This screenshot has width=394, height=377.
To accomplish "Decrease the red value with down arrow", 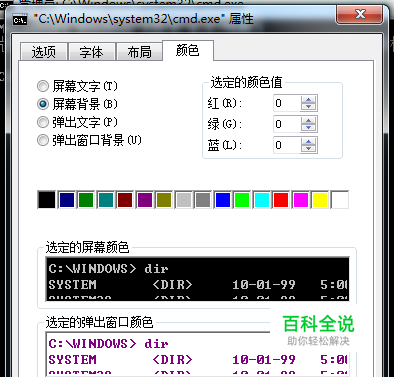I will 309,107.
